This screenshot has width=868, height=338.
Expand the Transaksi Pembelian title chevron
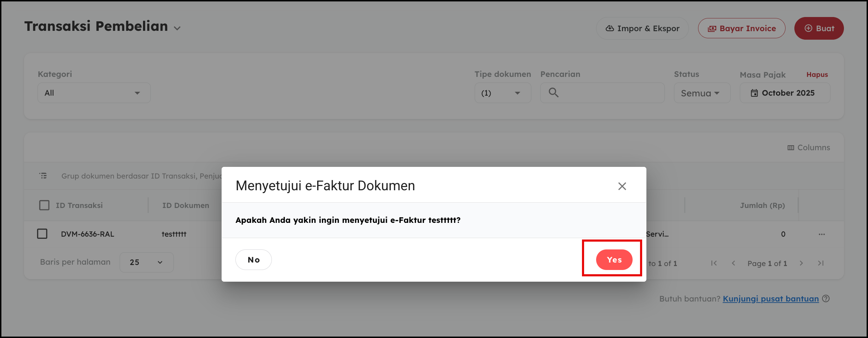point(177,28)
